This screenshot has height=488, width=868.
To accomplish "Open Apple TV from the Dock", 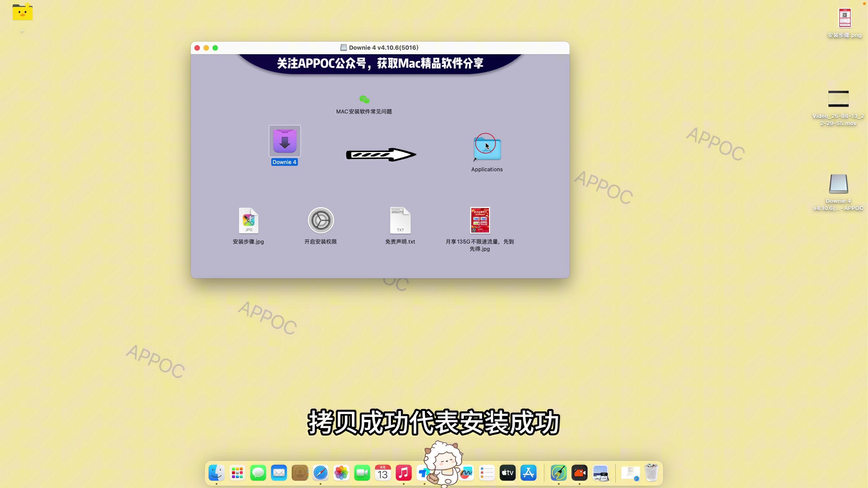I will tap(508, 473).
